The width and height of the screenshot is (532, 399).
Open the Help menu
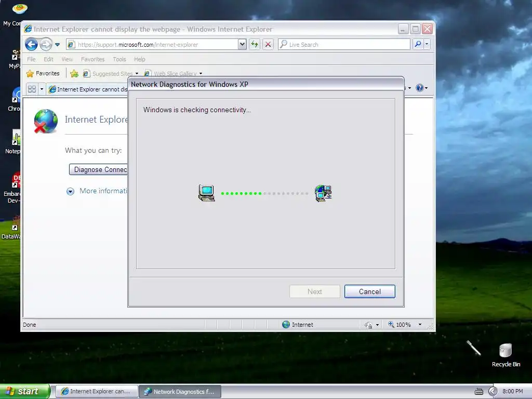point(139,59)
